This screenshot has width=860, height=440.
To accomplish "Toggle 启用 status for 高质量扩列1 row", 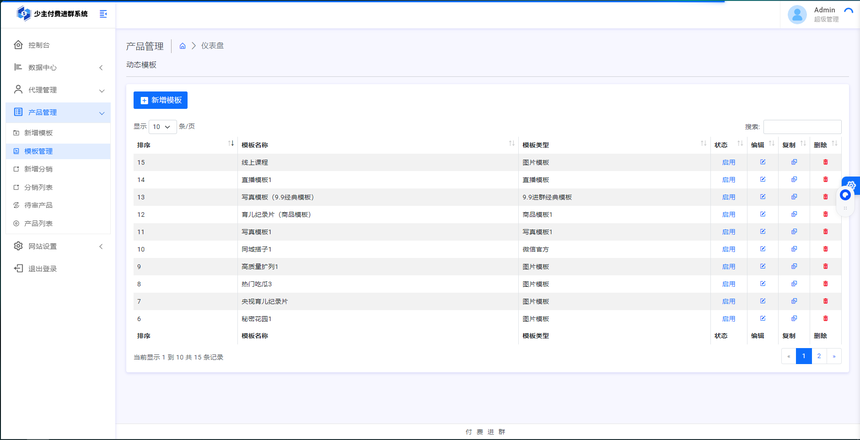I will (x=728, y=266).
